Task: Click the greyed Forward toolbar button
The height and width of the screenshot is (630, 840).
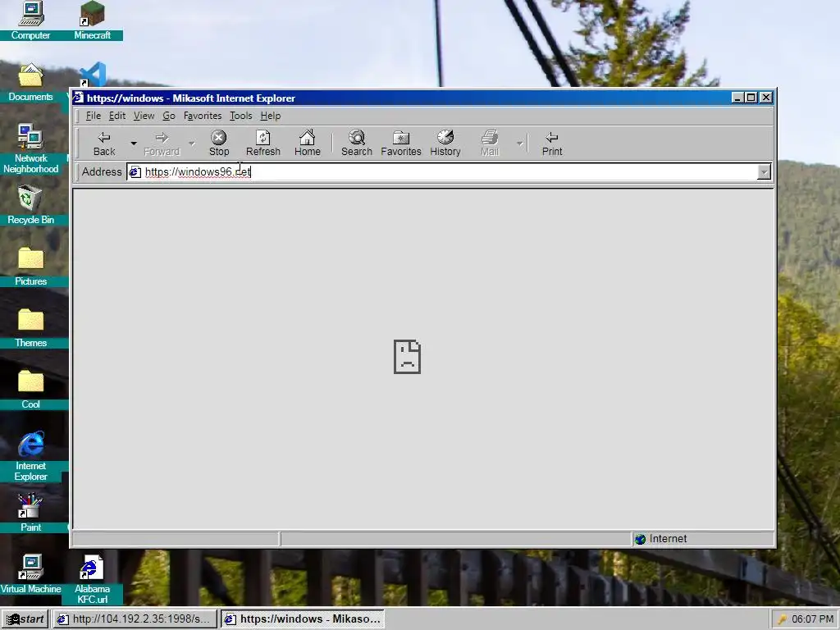Action: pos(162,144)
